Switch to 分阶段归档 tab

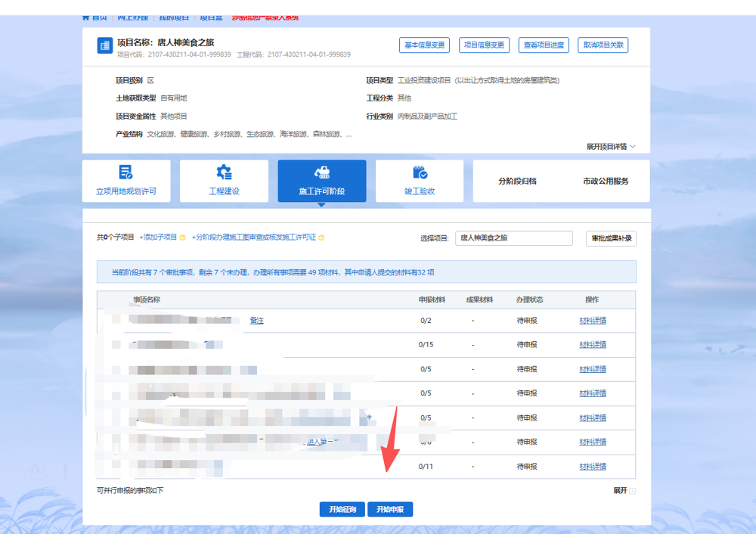click(518, 182)
